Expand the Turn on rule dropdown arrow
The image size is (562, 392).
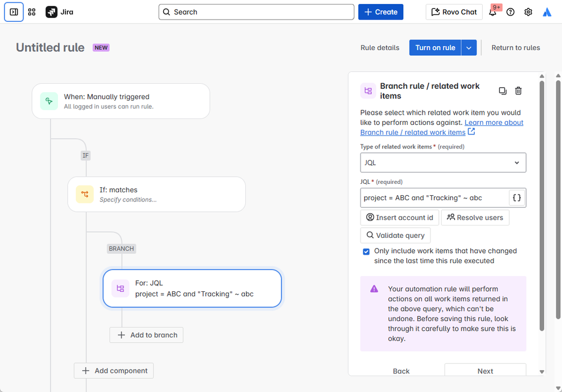(x=469, y=48)
